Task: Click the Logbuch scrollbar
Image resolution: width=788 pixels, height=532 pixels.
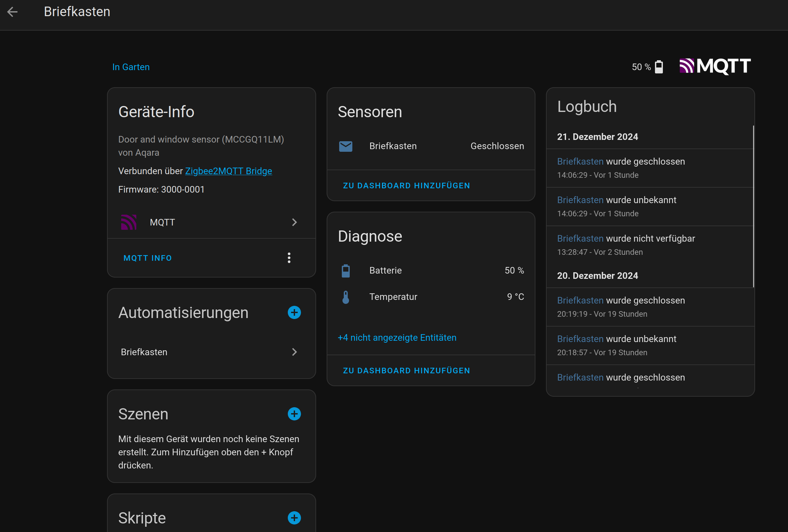Action: coord(753,206)
